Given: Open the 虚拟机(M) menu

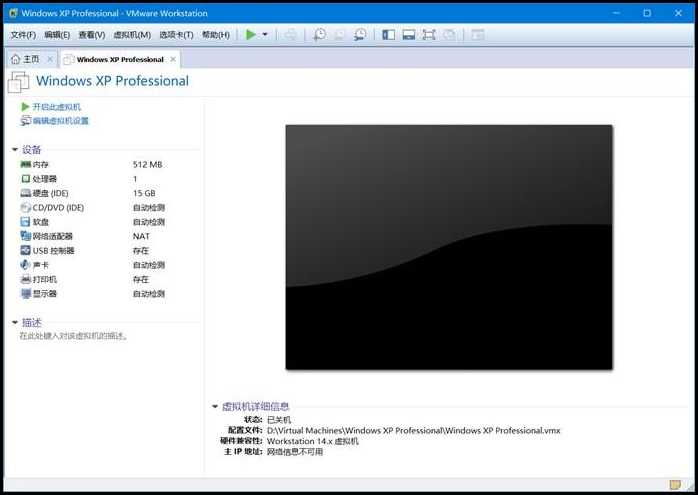Looking at the screenshot, I should coord(132,35).
